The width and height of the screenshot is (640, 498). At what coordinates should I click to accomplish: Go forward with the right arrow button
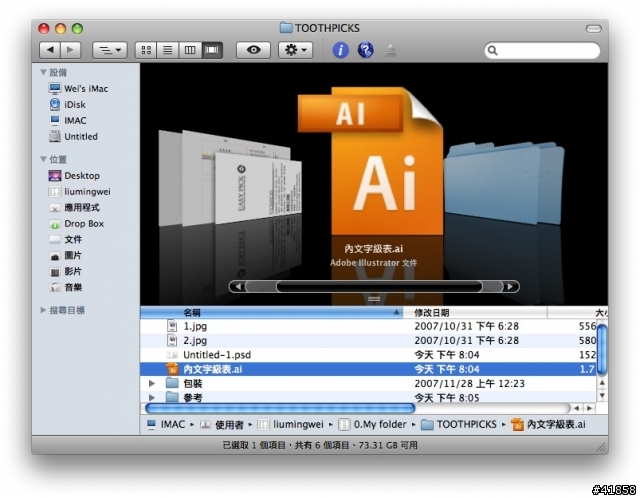[71, 50]
